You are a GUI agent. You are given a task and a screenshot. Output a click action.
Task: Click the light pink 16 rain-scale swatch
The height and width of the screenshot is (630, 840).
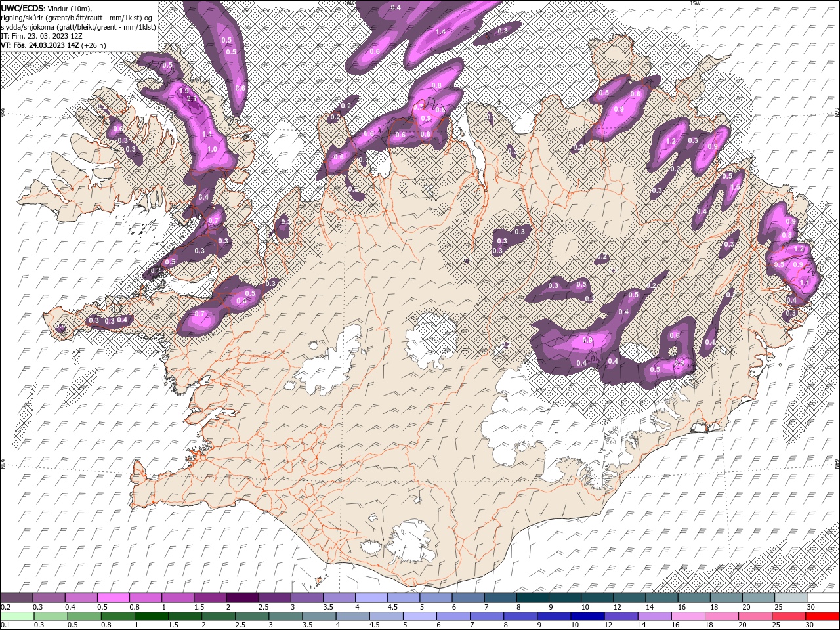tap(688, 616)
